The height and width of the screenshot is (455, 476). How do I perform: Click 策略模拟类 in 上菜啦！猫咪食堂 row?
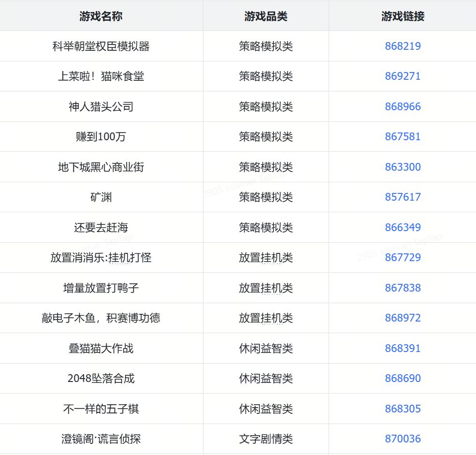point(266,76)
